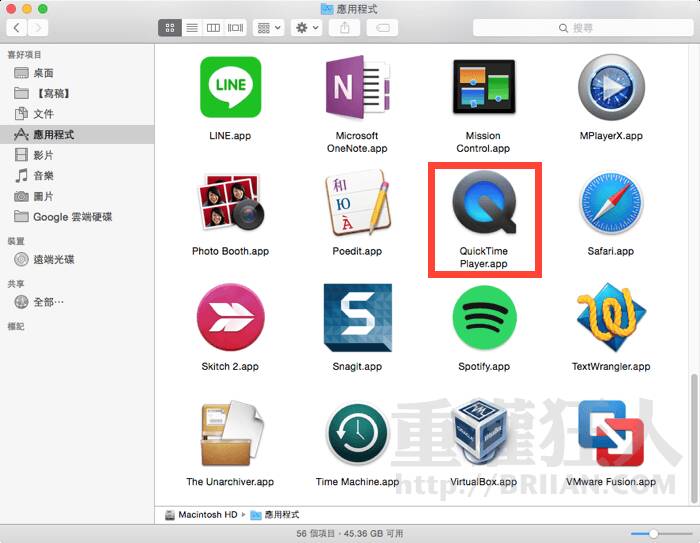The width and height of the screenshot is (700, 543).
Task: Click the QuickTime Player.app file name
Action: tap(484, 257)
